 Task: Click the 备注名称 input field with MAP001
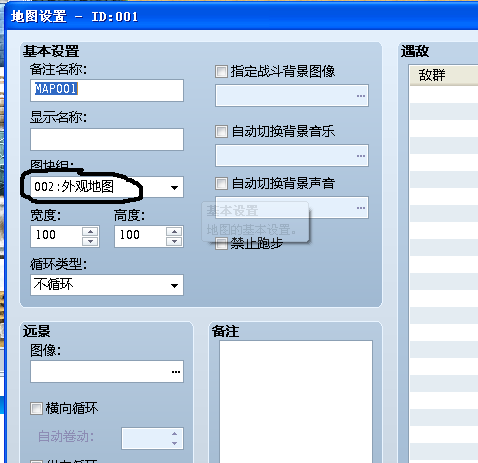(x=107, y=90)
